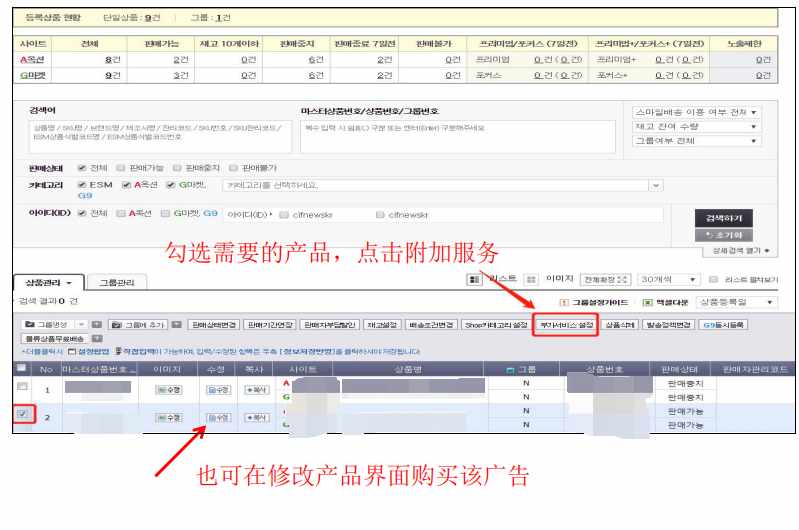Check the 판매중지 status filter checkbox
Viewport: 799px width, 530px height.
[x=177, y=168]
